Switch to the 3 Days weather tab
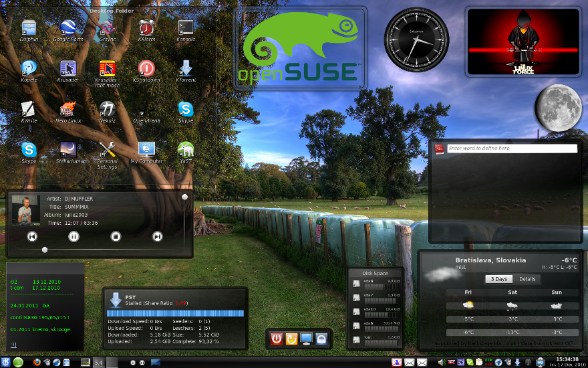The width and height of the screenshot is (588, 368). [x=499, y=279]
